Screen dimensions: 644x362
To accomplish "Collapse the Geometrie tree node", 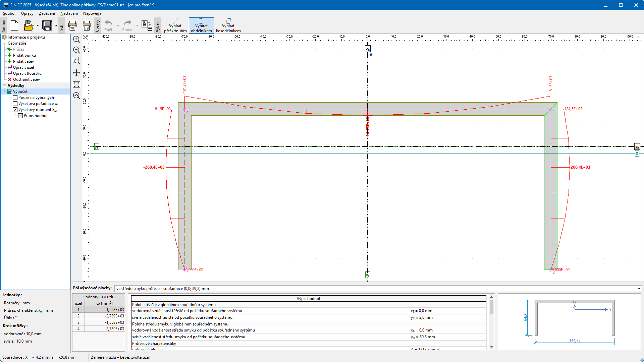I will pyautogui.click(x=5, y=43).
